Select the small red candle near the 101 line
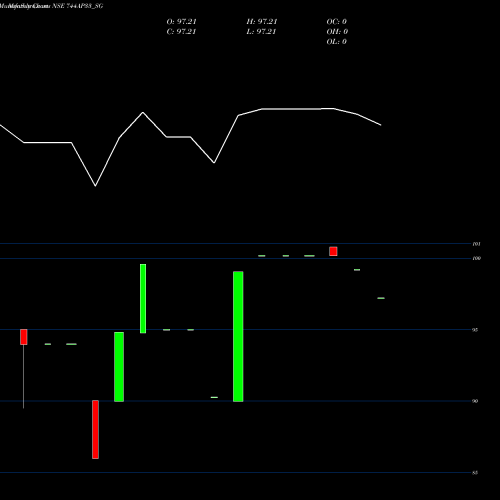Viewport: 500px width, 500px height. click(333, 251)
